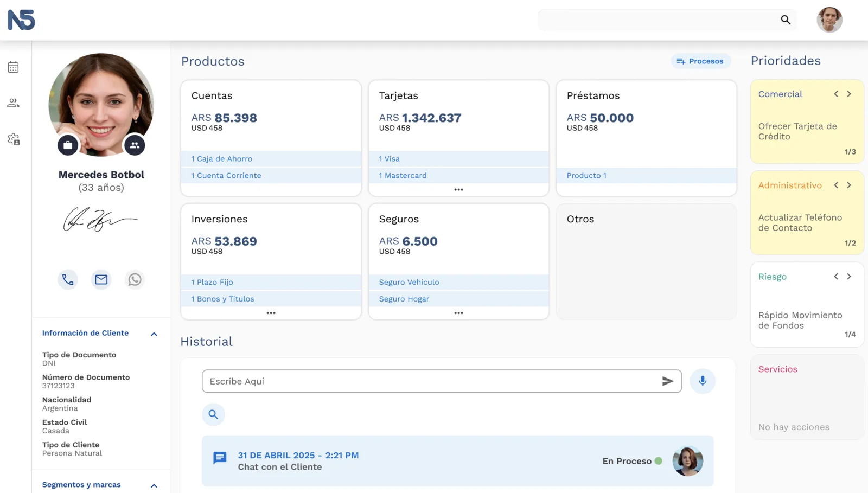Click the microphone voice input button
The height and width of the screenshot is (493, 868).
(703, 381)
